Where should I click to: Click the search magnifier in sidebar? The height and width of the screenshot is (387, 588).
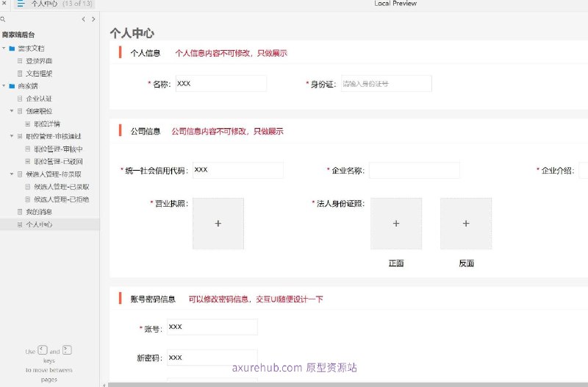coord(3,19)
